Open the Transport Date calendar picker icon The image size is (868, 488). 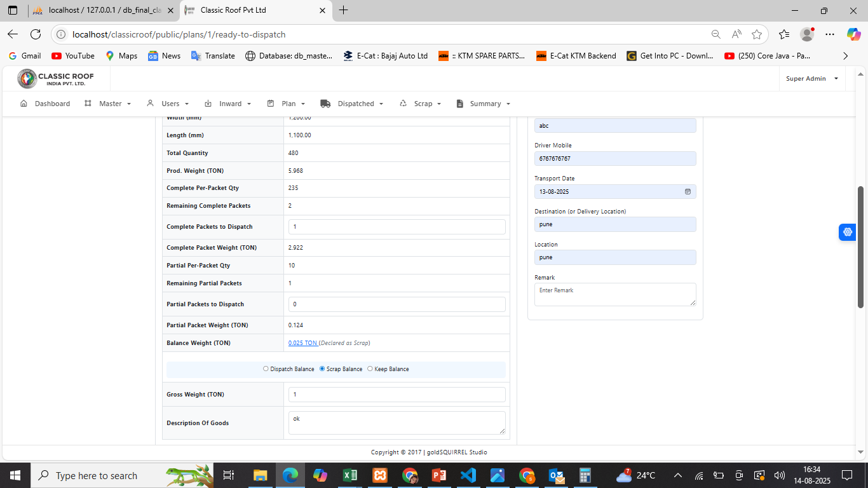tap(688, 191)
